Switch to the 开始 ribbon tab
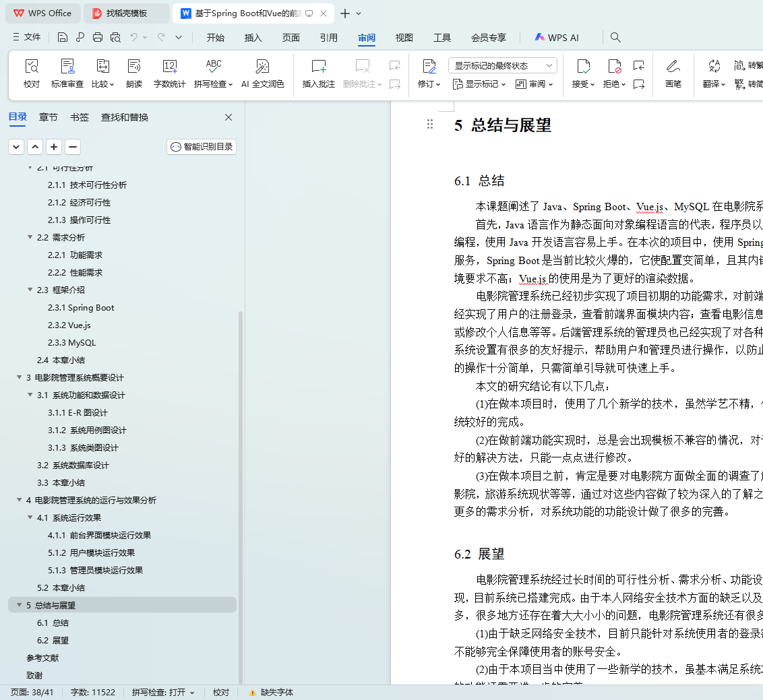This screenshot has height=700, width=763. [215, 38]
